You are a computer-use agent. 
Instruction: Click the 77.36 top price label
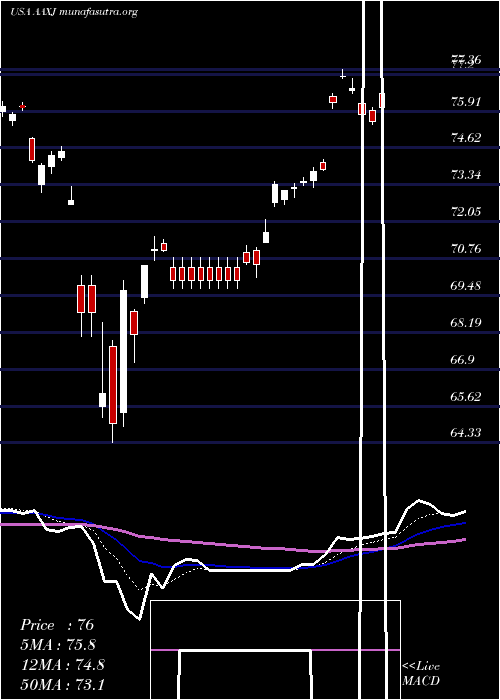pos(466,59)
